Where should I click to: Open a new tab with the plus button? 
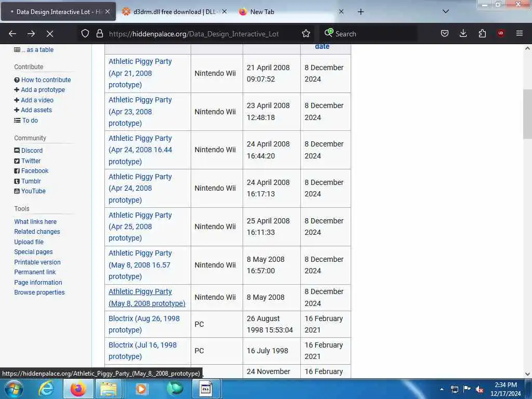pos(361,12)
